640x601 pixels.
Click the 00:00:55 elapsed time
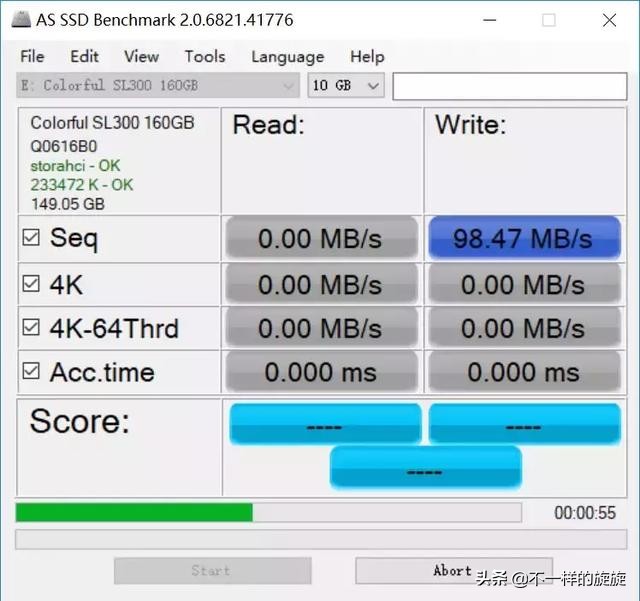(x=584, y=513)
